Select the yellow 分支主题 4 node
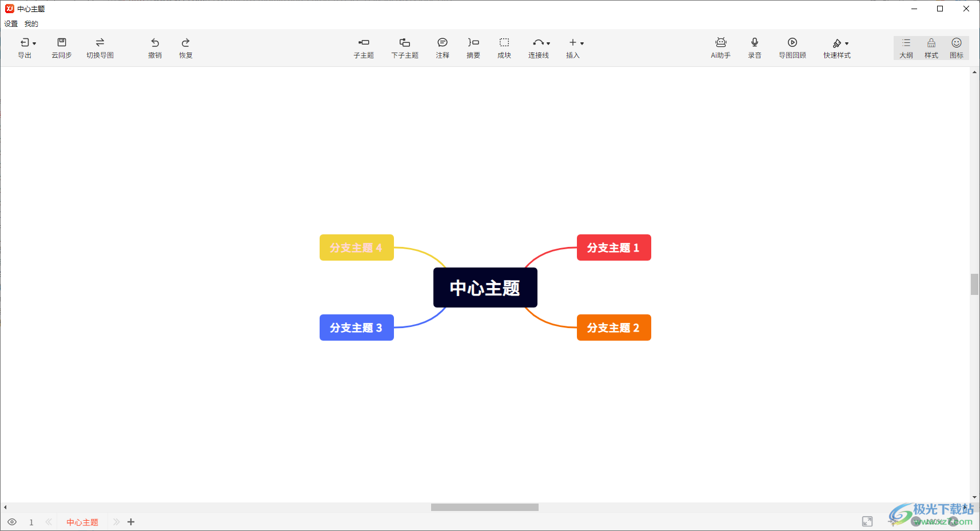 coord(356,247)
